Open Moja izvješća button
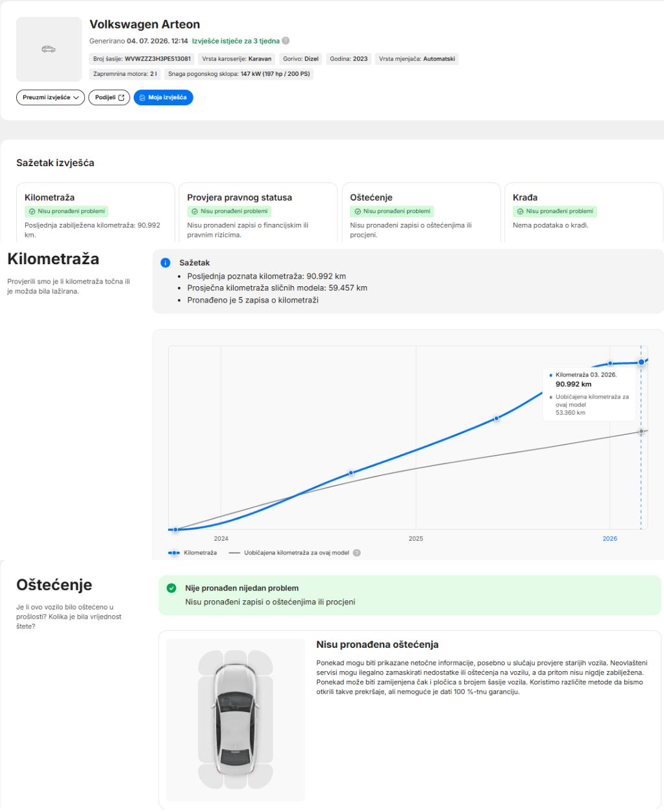The height and width of the screenshot is (812, 664). 163,97
